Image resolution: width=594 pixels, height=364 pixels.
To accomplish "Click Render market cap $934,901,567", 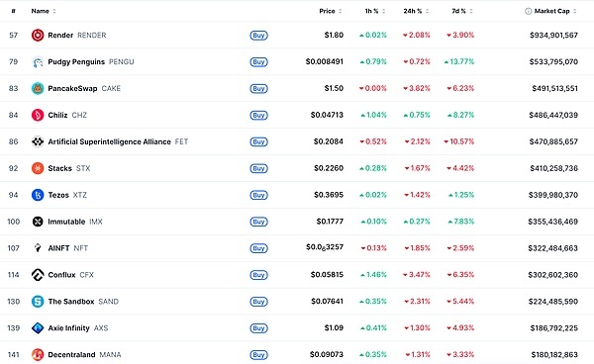I will point(553,36).
